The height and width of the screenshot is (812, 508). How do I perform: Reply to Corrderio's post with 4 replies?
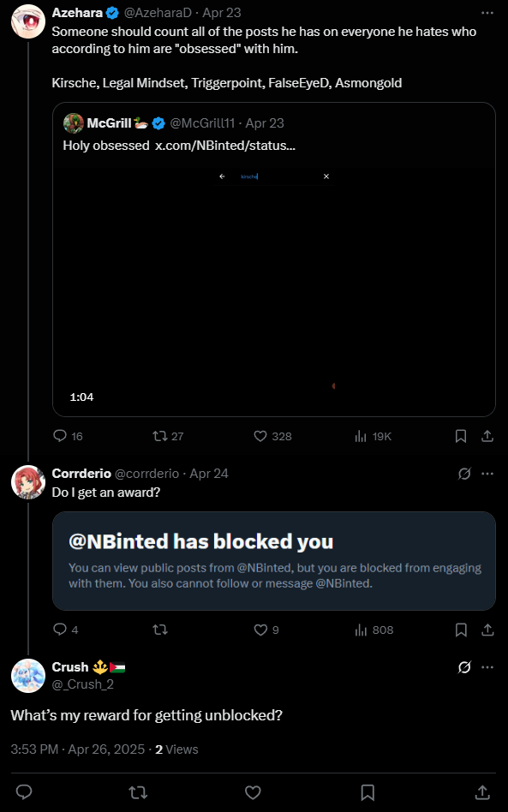click(x=66, y=630)
